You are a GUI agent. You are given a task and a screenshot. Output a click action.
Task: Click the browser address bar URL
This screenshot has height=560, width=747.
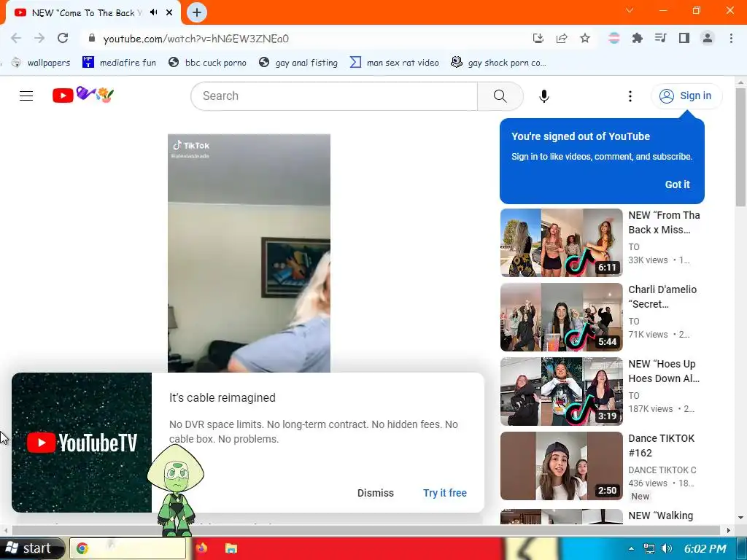[x=196, y=39]
